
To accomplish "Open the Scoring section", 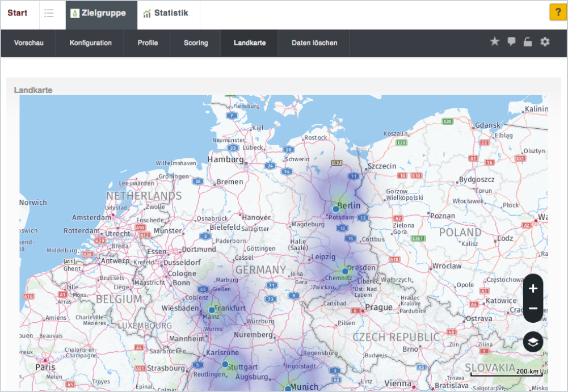I will pos(196,43).
